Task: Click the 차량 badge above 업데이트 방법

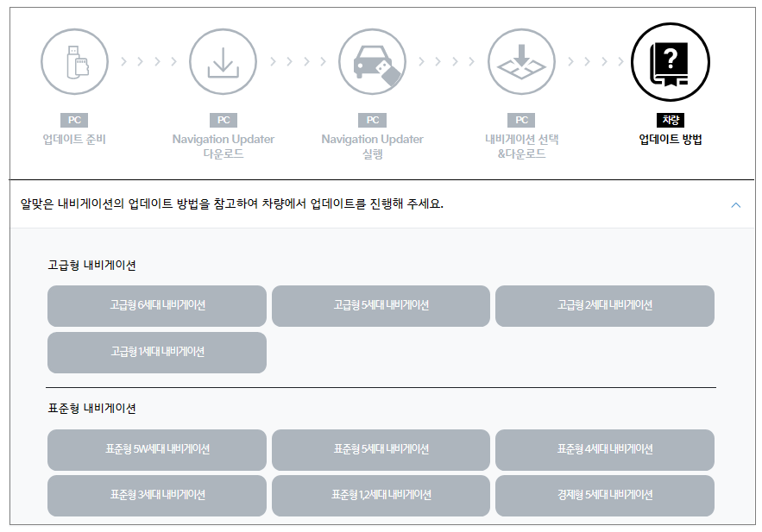Action: pos(671,120)
